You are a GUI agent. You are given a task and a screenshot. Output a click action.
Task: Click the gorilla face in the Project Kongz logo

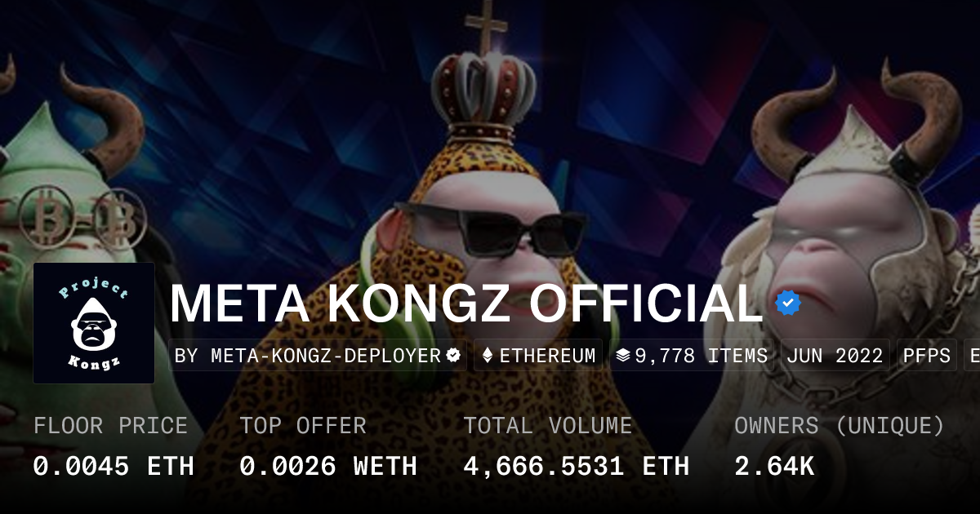tap(94, 325)
